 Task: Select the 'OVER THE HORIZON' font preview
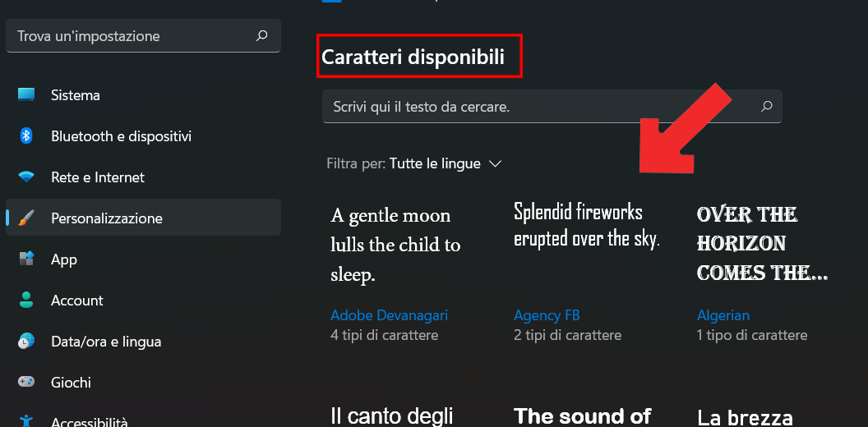click(x=762, y=243)
